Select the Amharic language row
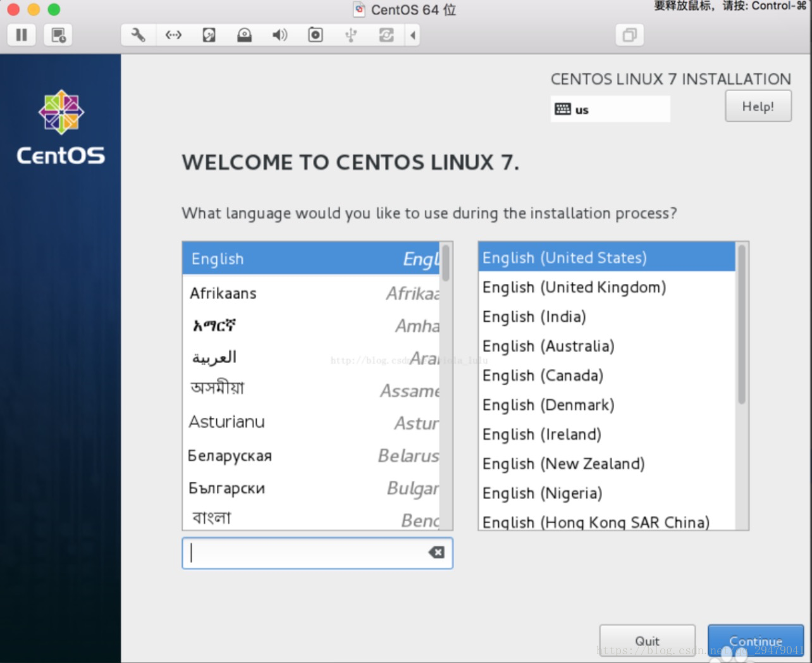 [x=311, y=326]
